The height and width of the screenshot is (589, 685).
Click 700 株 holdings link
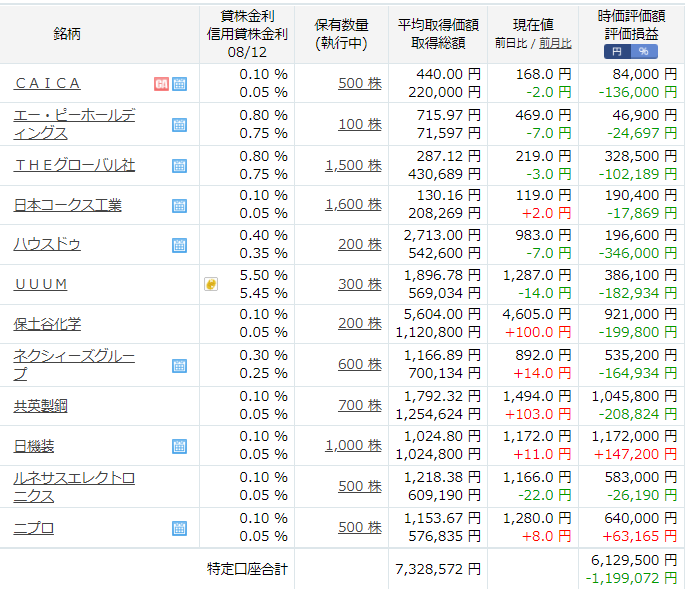360,405
